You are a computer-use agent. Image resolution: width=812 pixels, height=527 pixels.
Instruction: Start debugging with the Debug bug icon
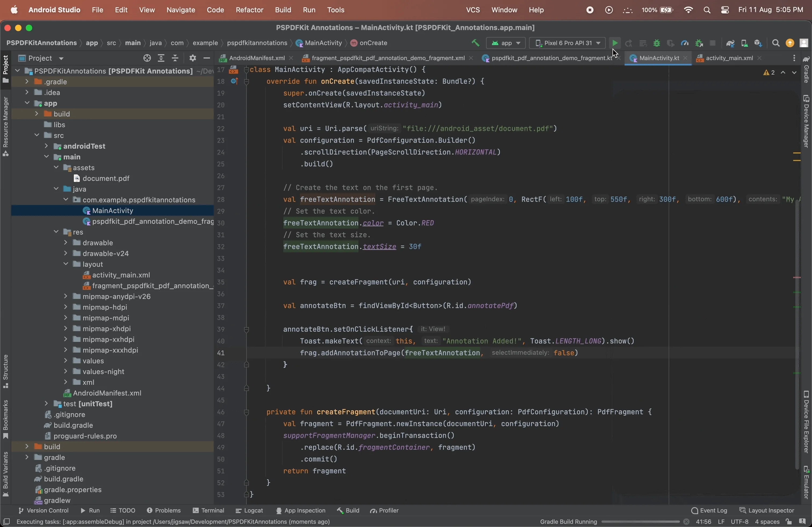pos(657,43)
